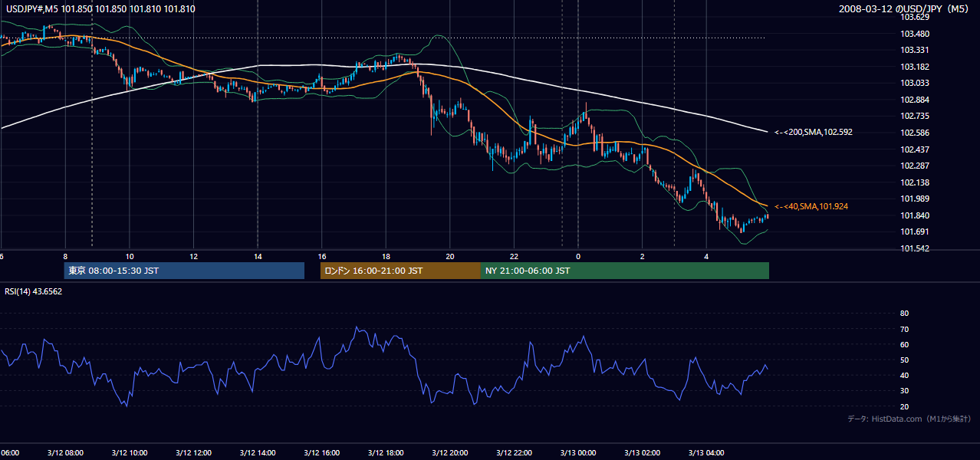The width and height of the screenshot is (980, 460).
Task: Click price axis value 103.331
Action: point(914,50)
